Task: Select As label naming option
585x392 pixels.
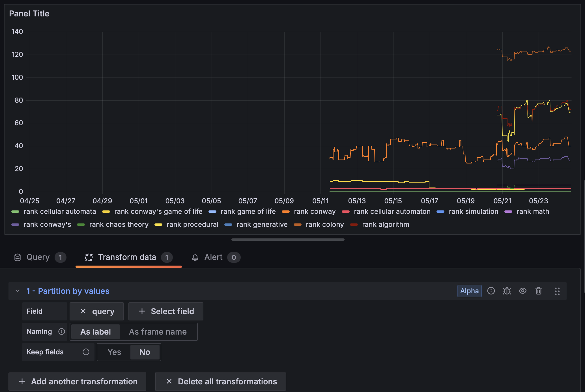Action: 96,331
